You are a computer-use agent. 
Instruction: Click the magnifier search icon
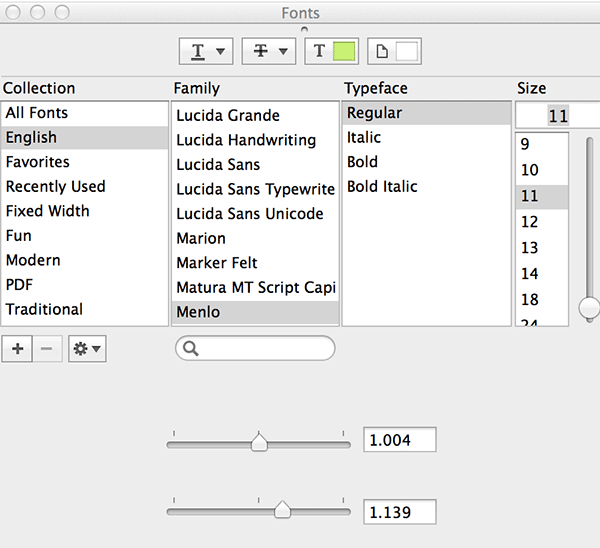[190, 348]
